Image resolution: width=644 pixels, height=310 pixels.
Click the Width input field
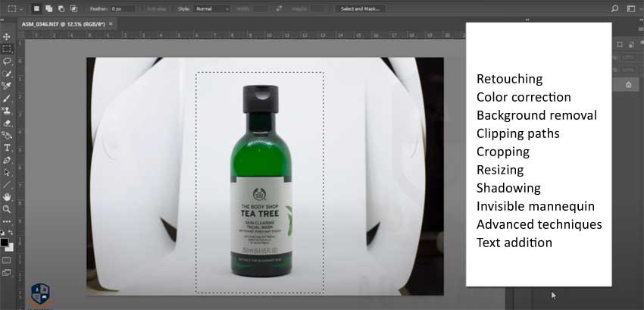point(261,8)
